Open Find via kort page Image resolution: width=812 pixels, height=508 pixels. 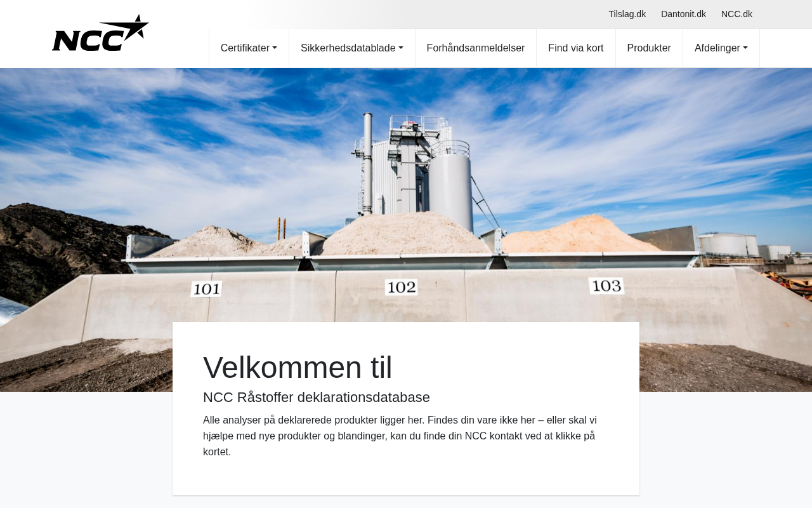click(576, 48)
